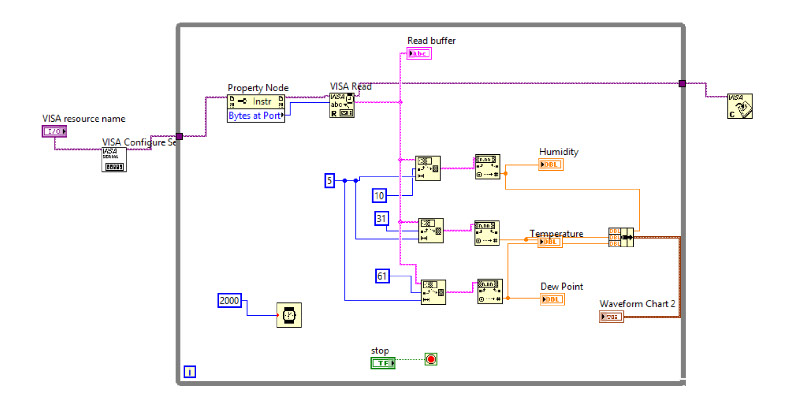Click the loop stop condition terminal
800x395 pixels.
(x=431, y=360)
